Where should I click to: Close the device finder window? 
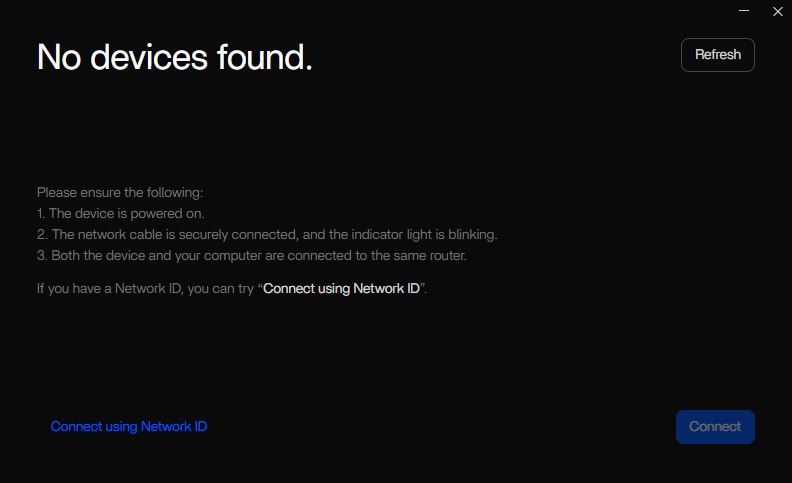click(778, 11)
